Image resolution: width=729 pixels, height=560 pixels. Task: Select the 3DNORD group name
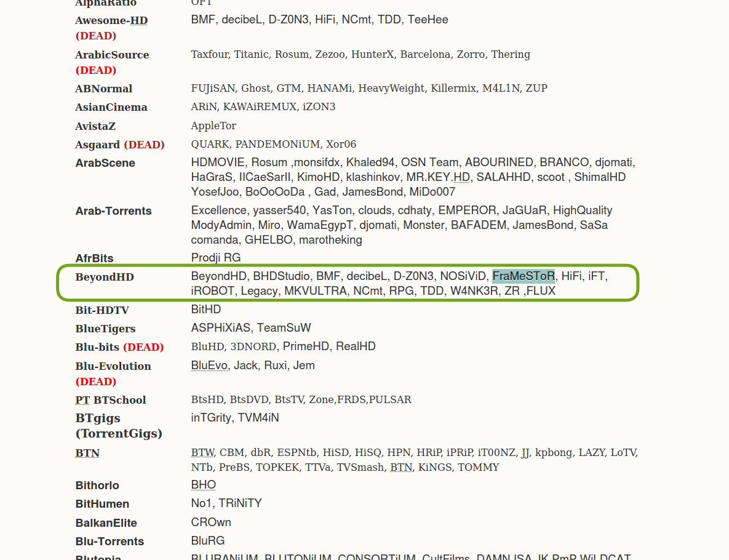tap(253, 347)
